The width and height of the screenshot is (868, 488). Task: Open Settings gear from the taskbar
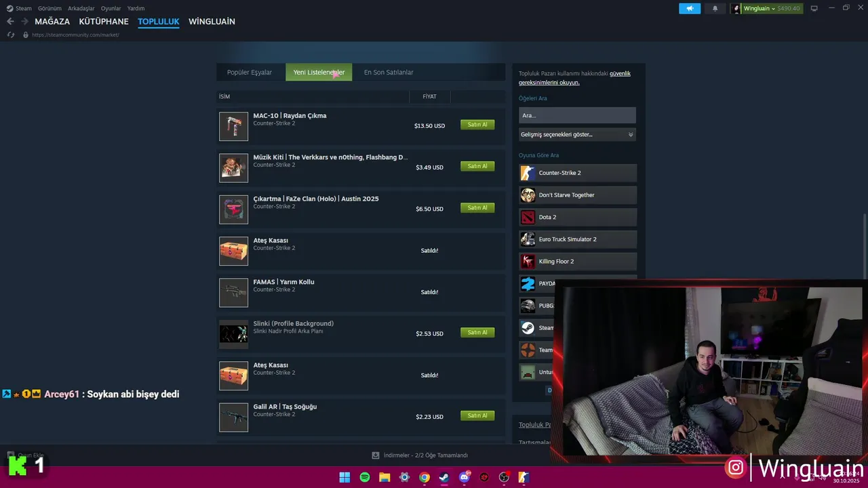pos(405,477)
